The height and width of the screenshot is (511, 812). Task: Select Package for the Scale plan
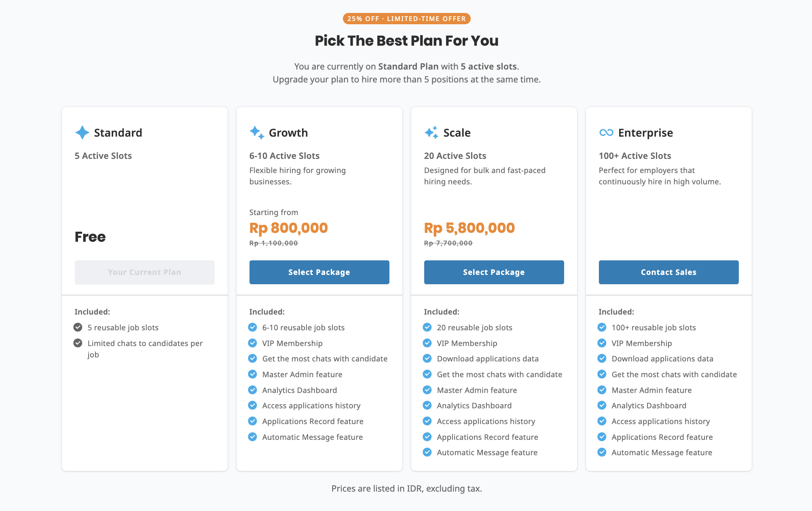tap(494, 272)
